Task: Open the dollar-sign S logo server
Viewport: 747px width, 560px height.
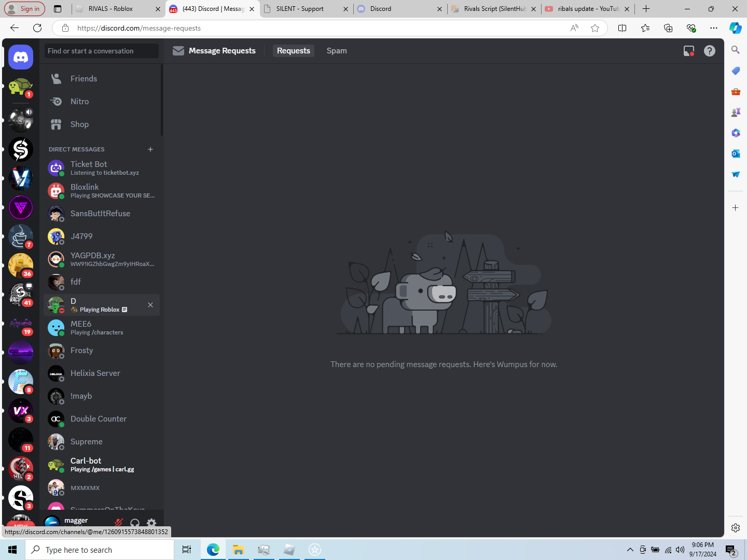Action: [x=21, y=150]
